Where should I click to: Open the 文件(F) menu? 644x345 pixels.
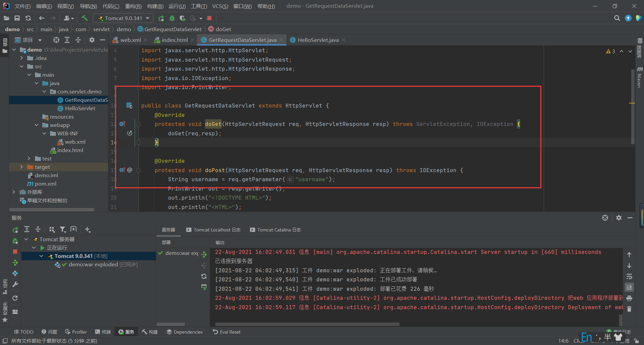pyautogui.click(x=23, y=6)
